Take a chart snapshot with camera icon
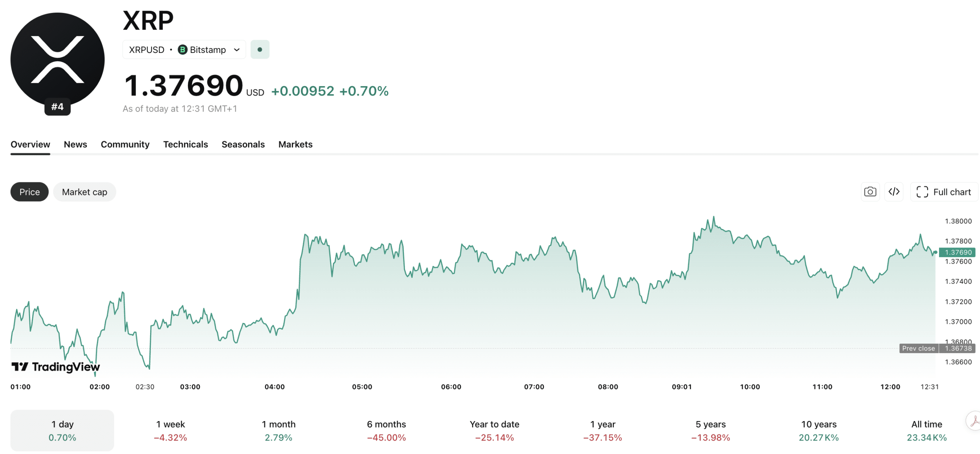Image resolution: width=980 pixels, height=454 pixels. [x=870, y=192]
